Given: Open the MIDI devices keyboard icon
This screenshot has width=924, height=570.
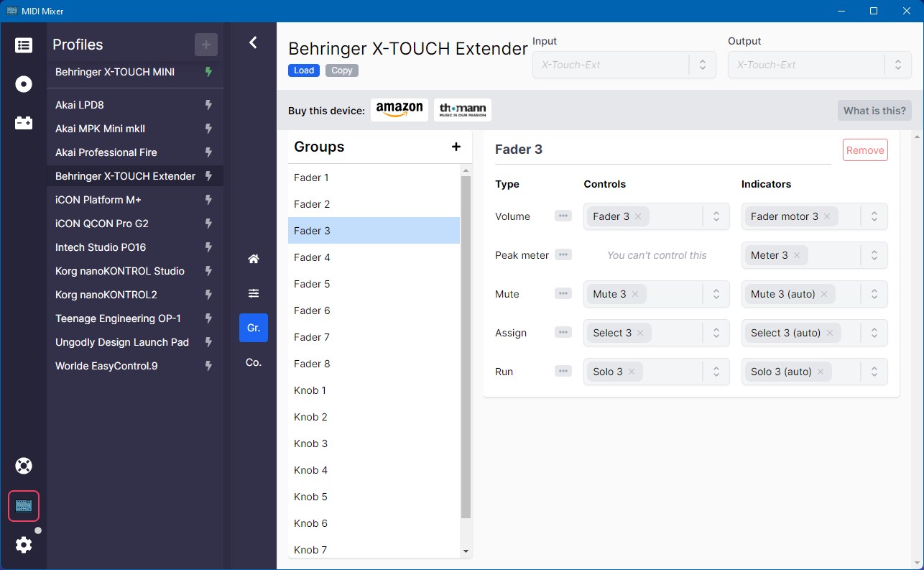Looking at the screenshot, I should click(24, 506).
